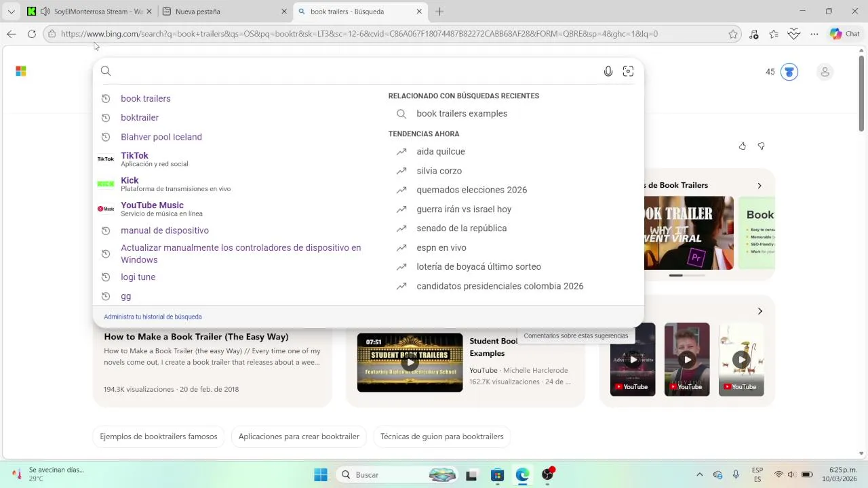
Task: Click the YouTube Music suggestion icon
Action: tap(106, 209)
